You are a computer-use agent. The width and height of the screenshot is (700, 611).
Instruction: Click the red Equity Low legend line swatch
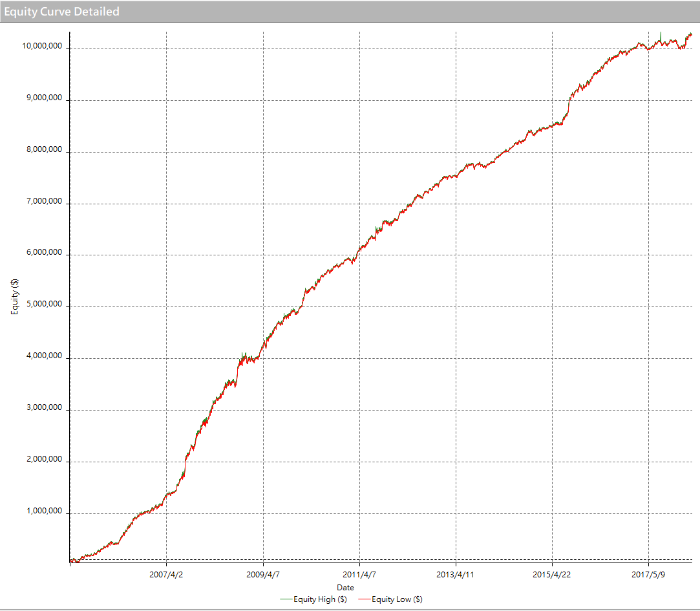click(x=365, y=599)
